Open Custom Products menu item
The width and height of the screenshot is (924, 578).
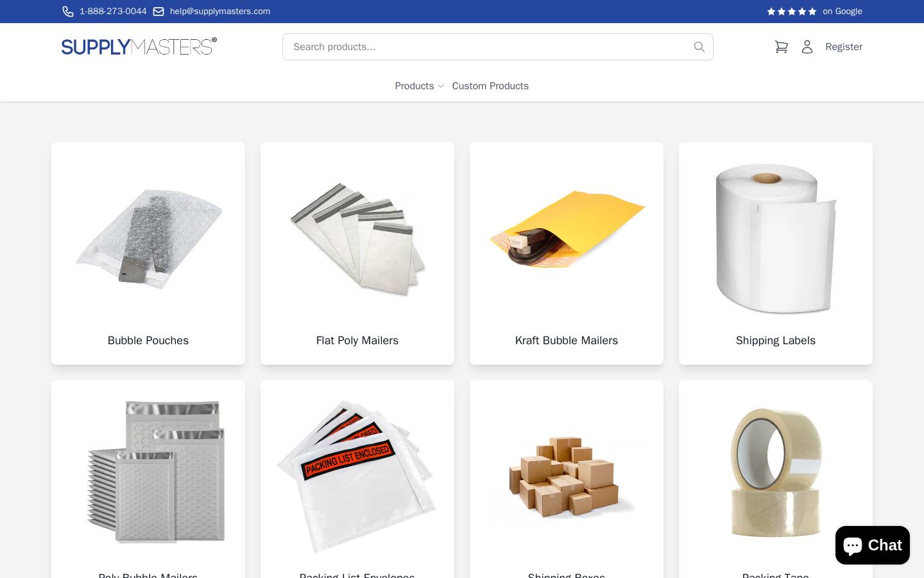coord(490,86)
